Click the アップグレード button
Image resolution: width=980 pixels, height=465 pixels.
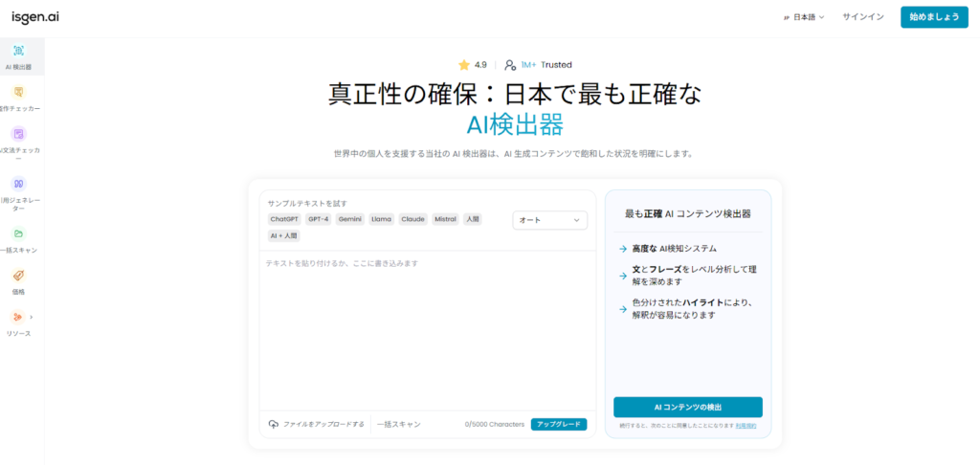coord(559,424)
